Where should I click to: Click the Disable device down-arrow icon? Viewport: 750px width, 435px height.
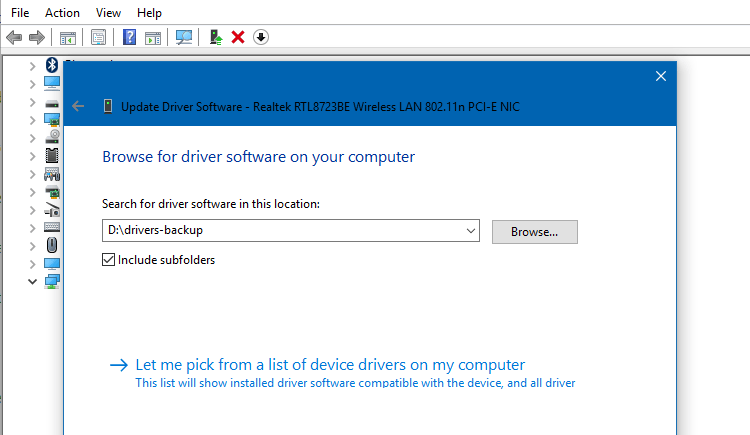[x=261, y=38]
